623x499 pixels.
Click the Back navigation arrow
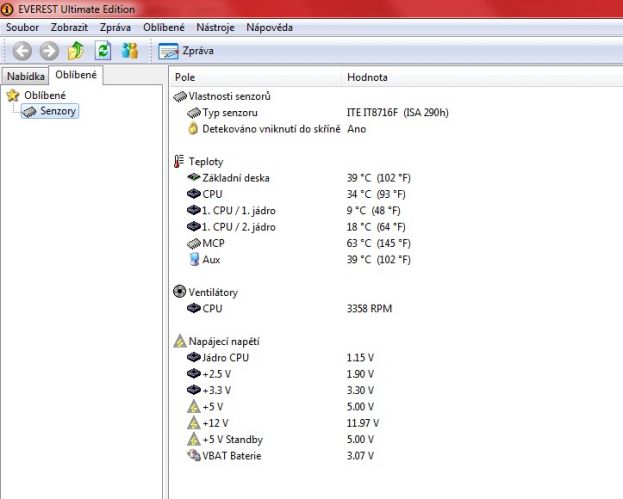(x=22, y=51)
